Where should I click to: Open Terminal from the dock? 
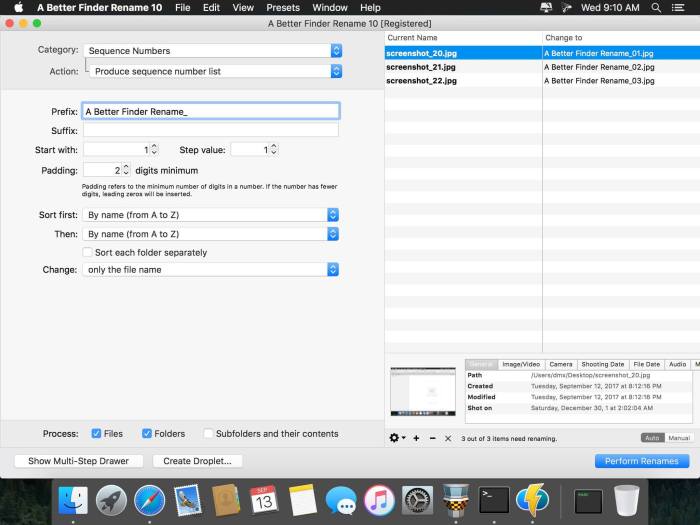point(494,500)
